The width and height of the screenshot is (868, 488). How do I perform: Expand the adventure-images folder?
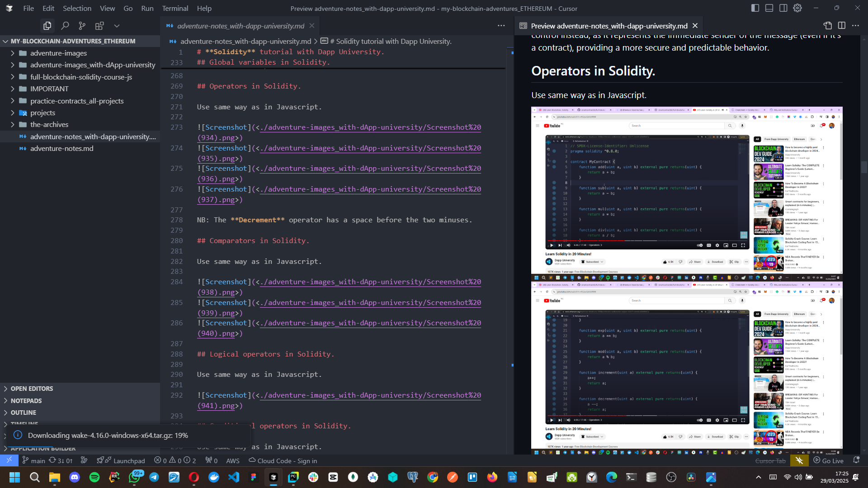58,53
